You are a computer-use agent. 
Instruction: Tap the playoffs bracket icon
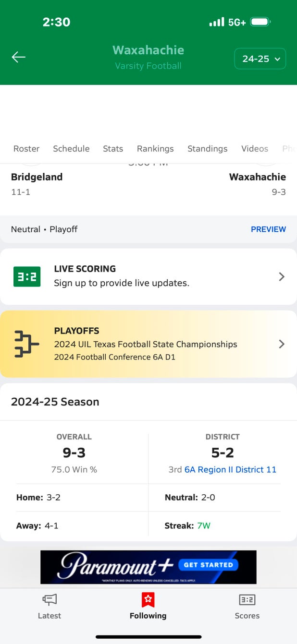point(26,344)
